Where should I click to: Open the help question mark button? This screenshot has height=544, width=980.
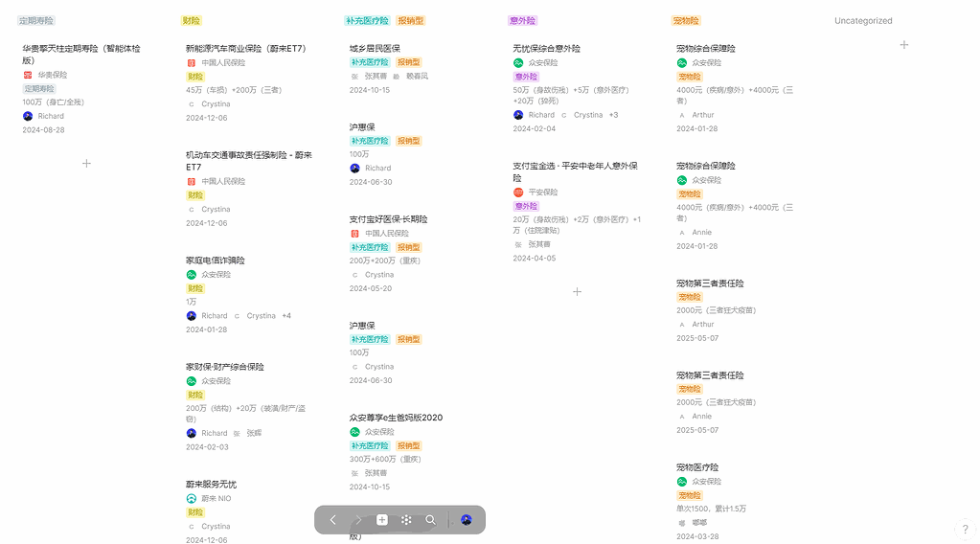965,529
